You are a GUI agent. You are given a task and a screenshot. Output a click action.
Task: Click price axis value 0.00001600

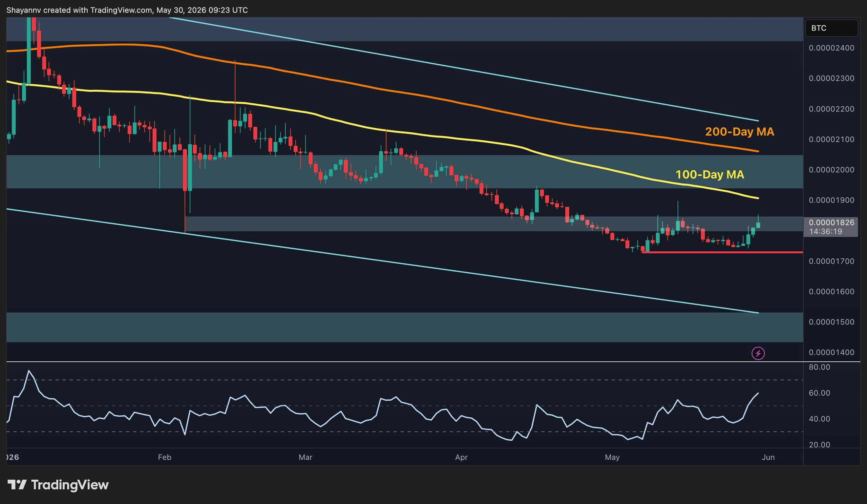[831, 291]
